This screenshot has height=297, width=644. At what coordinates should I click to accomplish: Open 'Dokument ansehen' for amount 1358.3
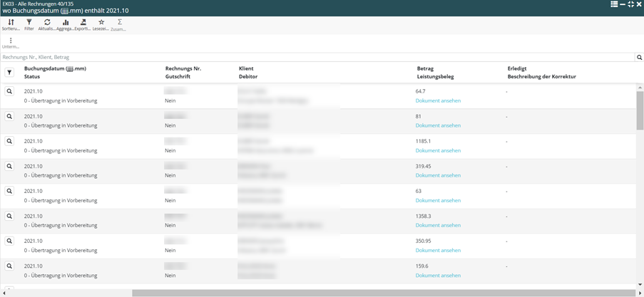(438, 225)
